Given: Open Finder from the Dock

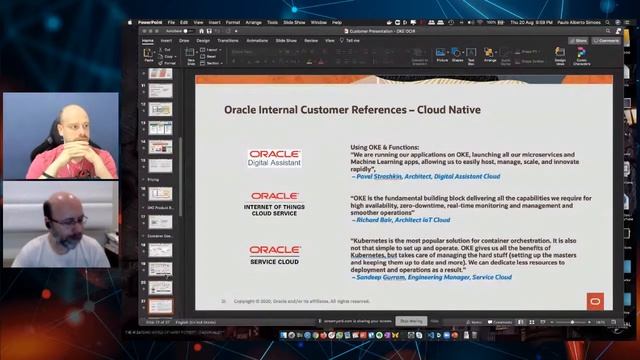Looking at the screenshot, I should (x=284, y=335).
